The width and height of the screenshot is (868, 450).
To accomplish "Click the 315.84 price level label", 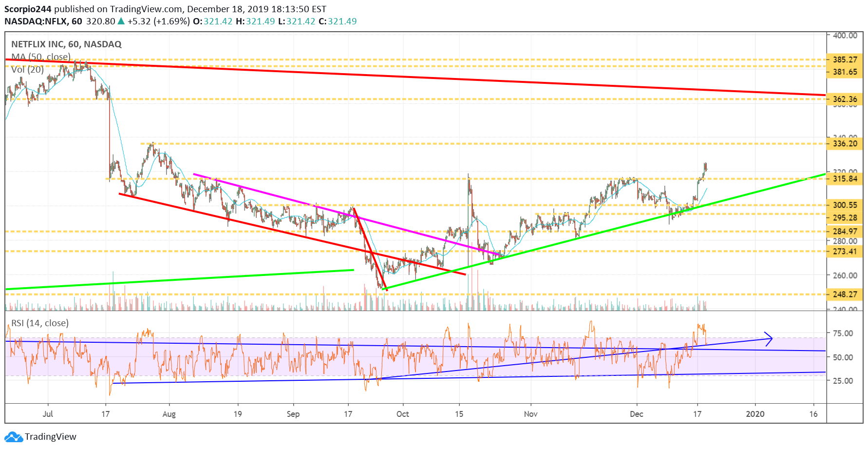I will coord(845,178).
